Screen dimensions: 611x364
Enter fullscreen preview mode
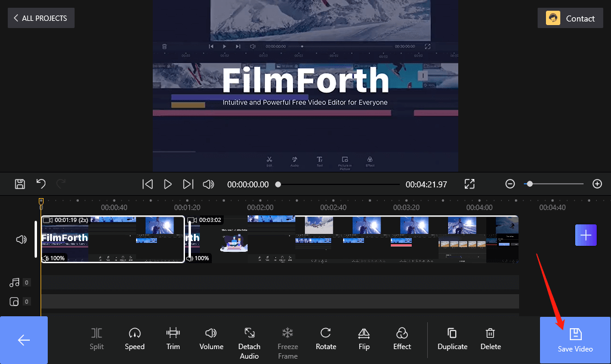click(470, 184)
